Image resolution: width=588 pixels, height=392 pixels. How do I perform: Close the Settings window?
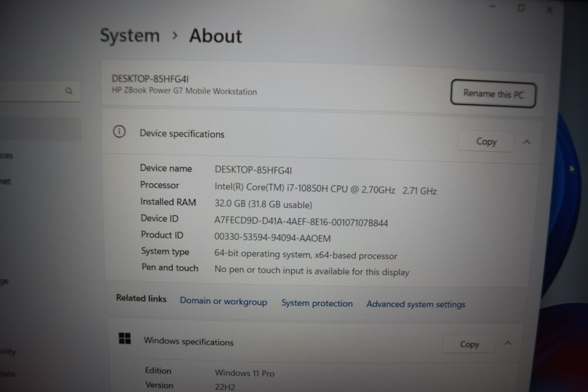click(549, 10)
